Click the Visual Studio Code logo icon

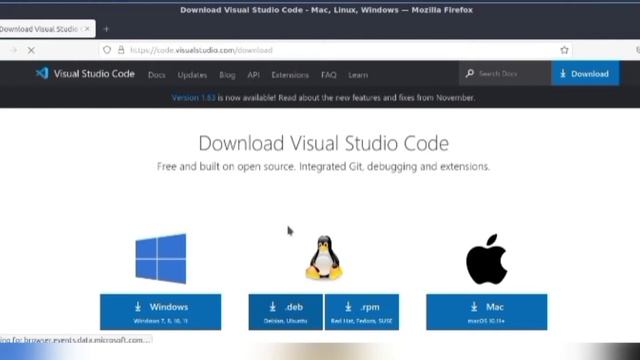tap(42, 73)
